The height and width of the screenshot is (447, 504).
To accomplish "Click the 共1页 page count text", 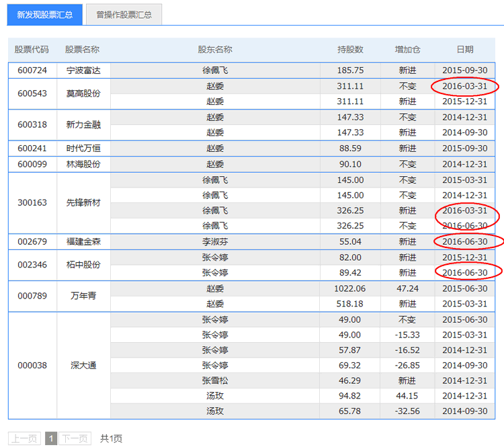I will coord(111,439).
